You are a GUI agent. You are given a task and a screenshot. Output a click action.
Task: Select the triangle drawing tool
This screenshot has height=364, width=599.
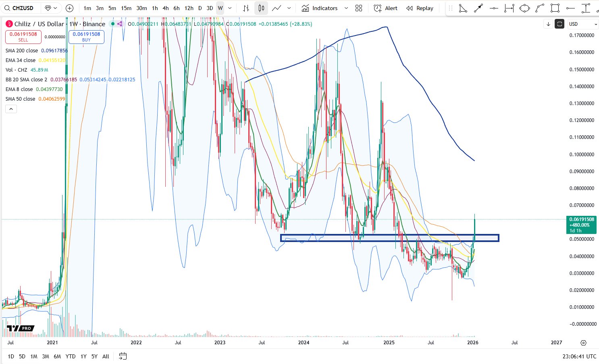click(463, 8)
